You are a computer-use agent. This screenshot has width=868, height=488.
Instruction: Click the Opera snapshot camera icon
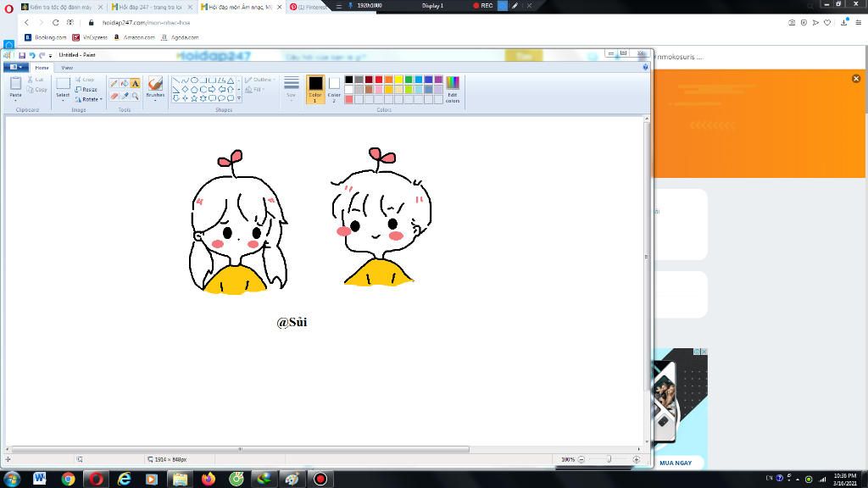point(792,23)
